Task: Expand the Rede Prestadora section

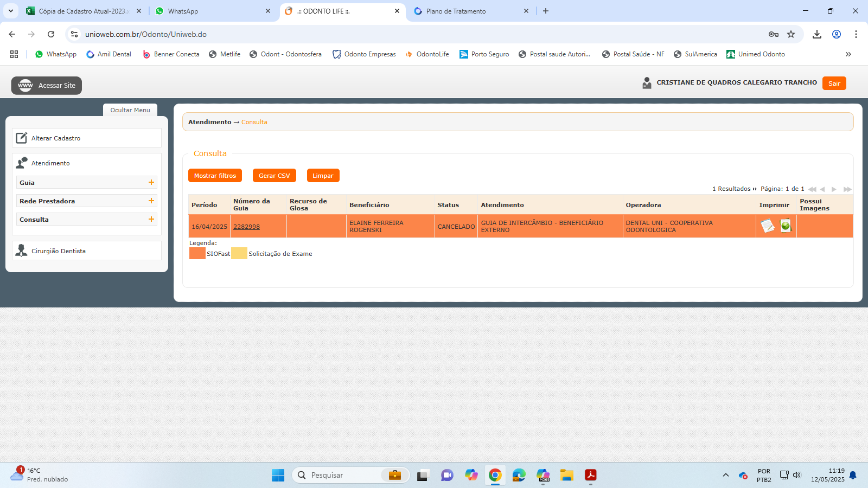Action: pyautogui.click(x=151, y=201)
